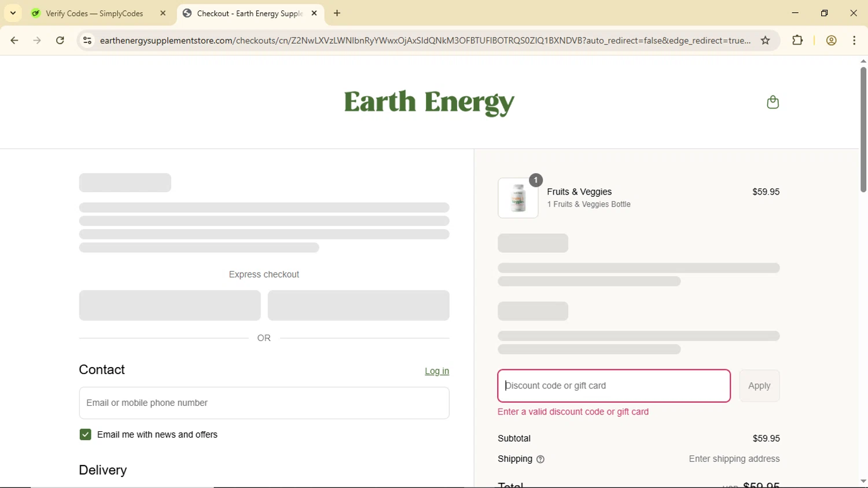
Task: Click the browser forward arrow
Action: [x=38, y=41]
